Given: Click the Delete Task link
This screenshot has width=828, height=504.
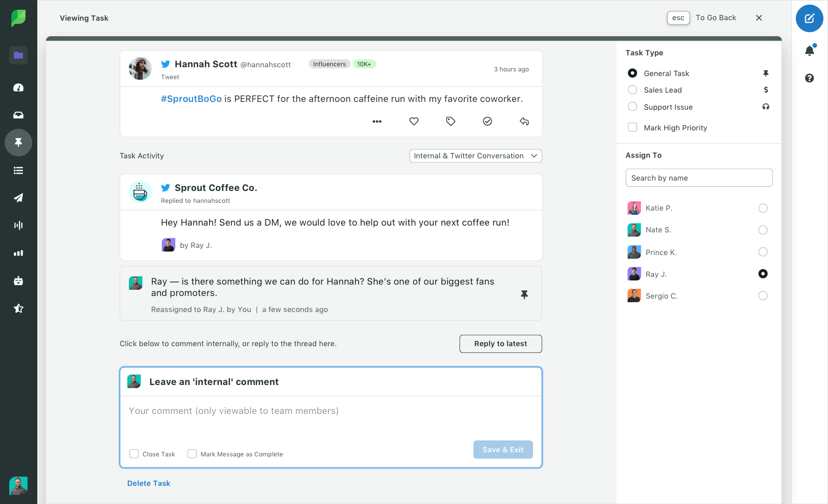Looking at the screenshot, I should [149, 483].
